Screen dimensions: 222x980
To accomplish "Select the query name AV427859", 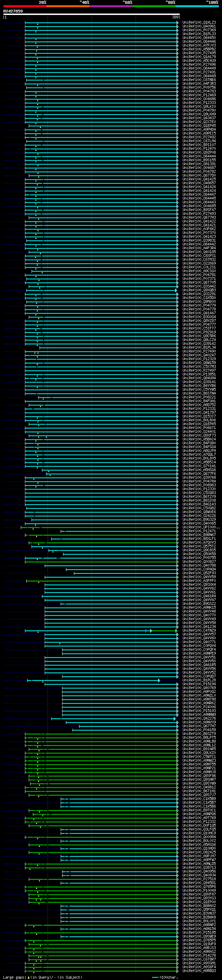I will [x=13, y=11].
